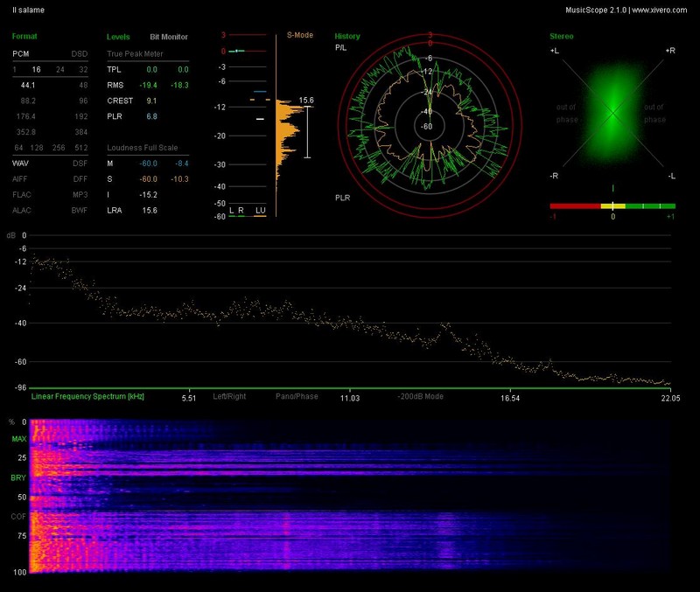This screenshot has height=592, width=700.
Task: Select the 384 sample rate
Action: tap(81, 132)
